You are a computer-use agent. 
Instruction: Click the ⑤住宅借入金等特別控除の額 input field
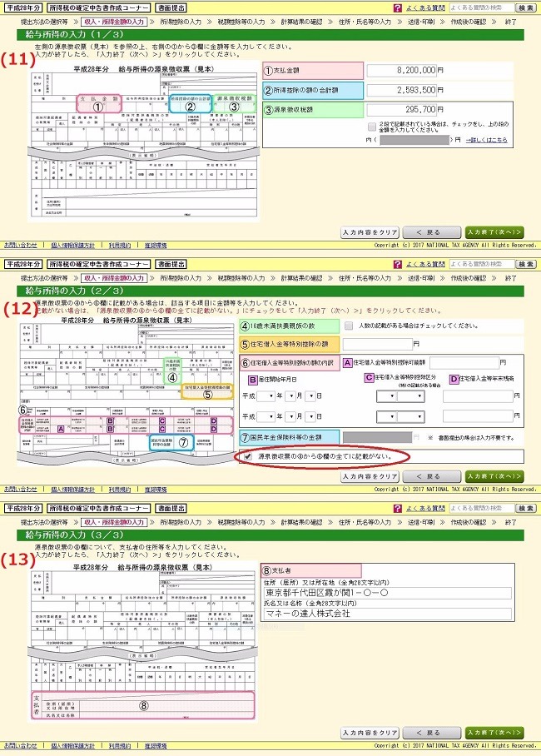pyautogui.click(x=378, y=344)
